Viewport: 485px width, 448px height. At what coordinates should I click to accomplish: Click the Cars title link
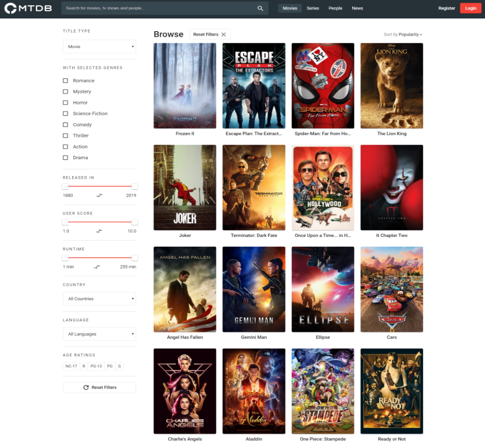392,337
